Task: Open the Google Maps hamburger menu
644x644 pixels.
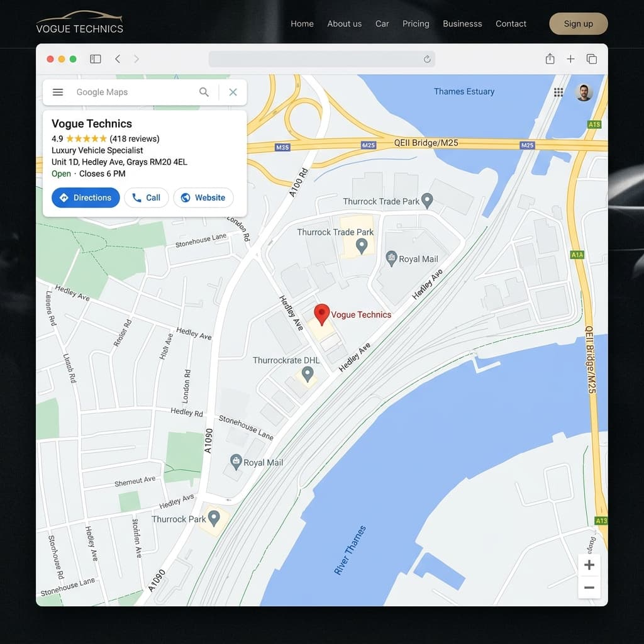Action: [58, 92]
